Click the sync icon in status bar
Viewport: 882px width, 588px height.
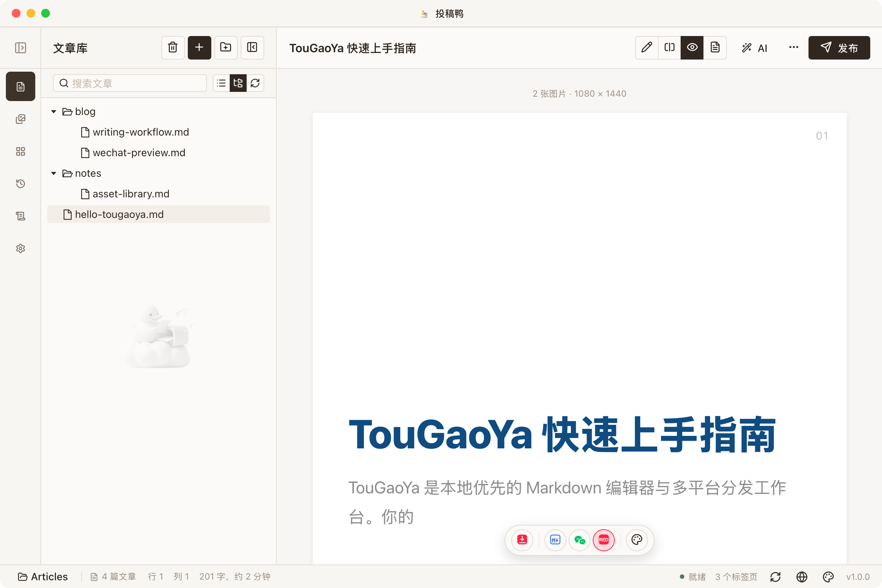pos(775,576)
